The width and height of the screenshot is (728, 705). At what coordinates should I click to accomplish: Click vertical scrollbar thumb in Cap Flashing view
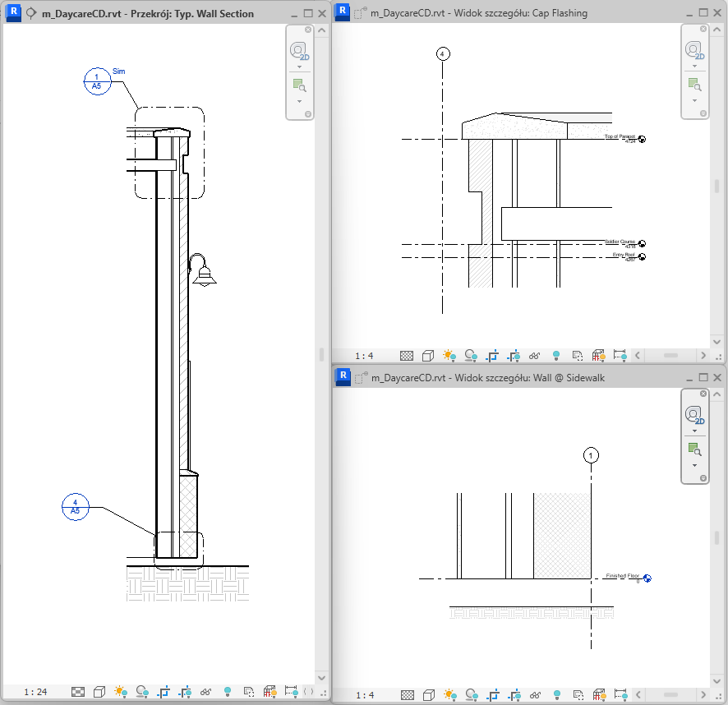[x=716, y=186]
